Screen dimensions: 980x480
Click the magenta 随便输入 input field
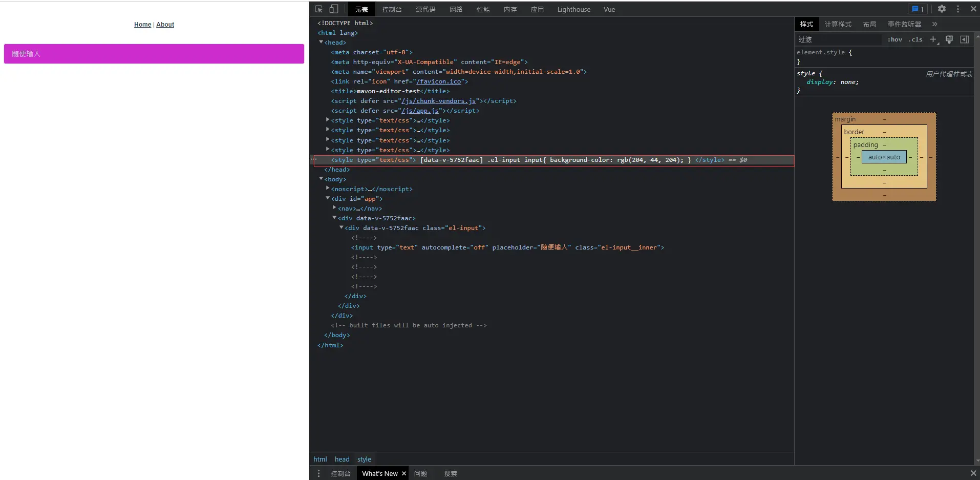(x=154, y=54)
